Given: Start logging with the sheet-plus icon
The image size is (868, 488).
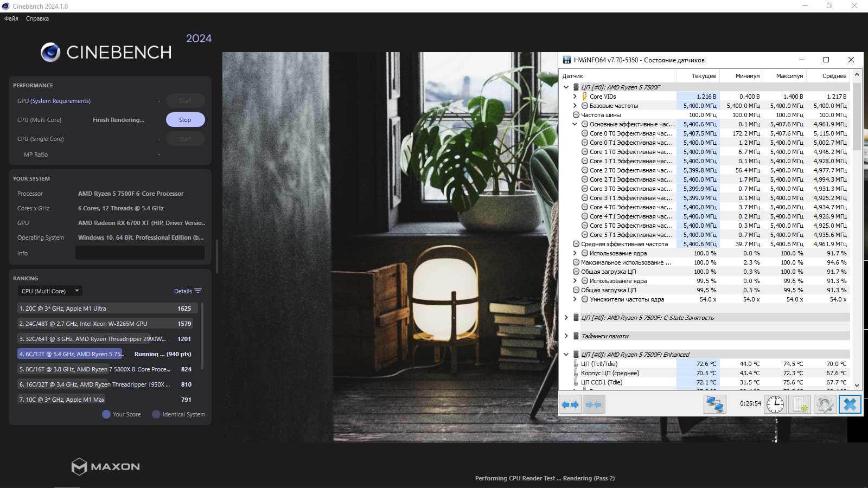Looking at the screenshot, I should (x=800, y=404).
